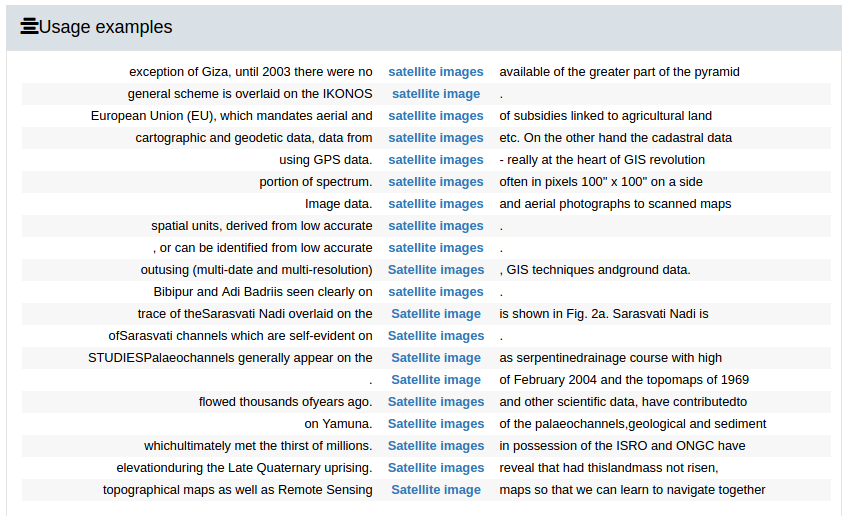The height and width of the screenshot is (516, 850).
Task: Click the Usage examples heading
Action: point(105,27)
